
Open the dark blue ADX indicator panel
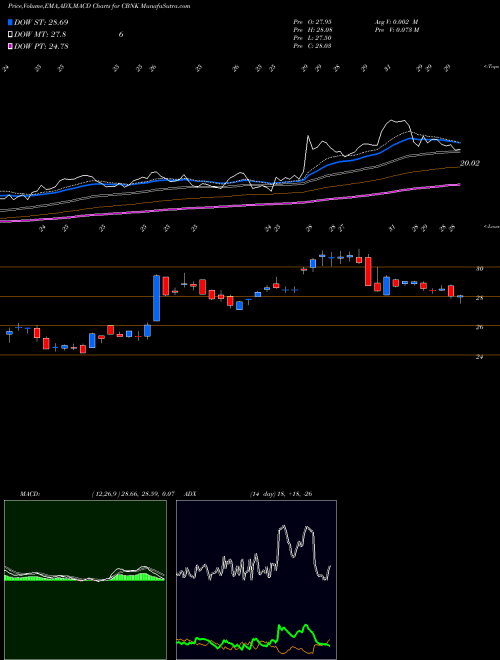(256, 580)
